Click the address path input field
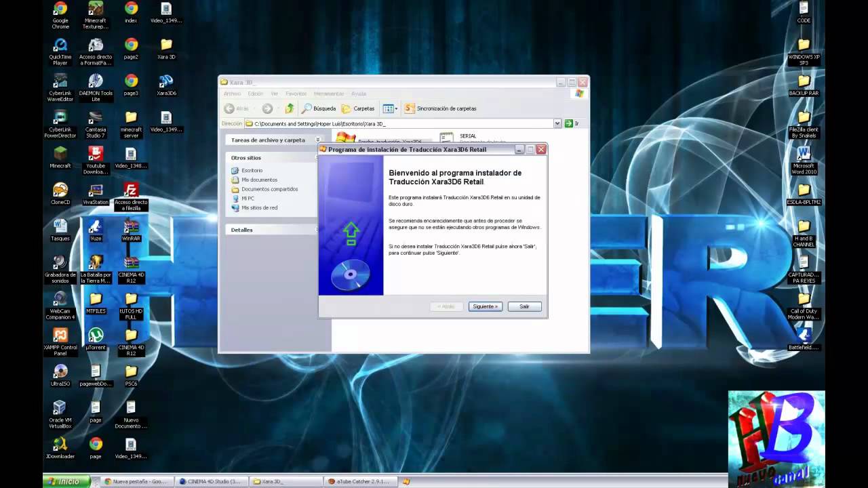 click(x=399, y=123)
